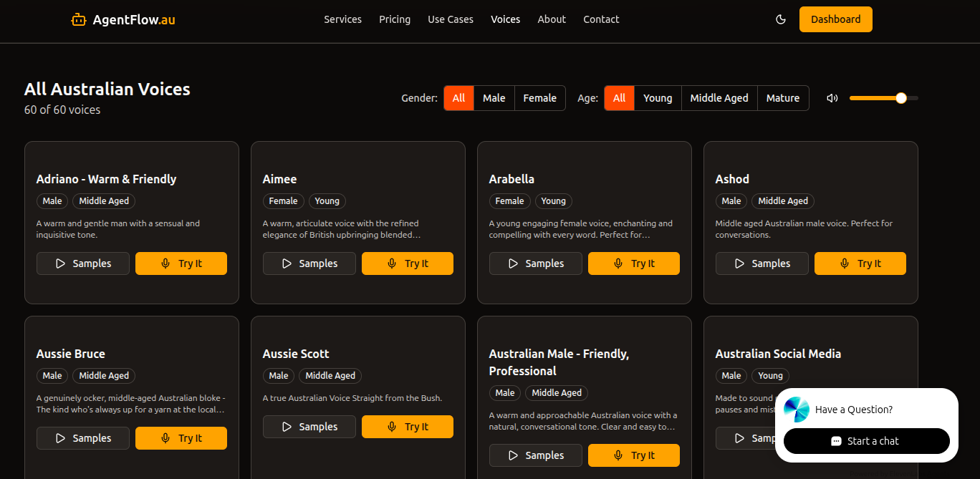Open the Dashboard
This screenshot has width=980, height=479.
coord(835,19)
